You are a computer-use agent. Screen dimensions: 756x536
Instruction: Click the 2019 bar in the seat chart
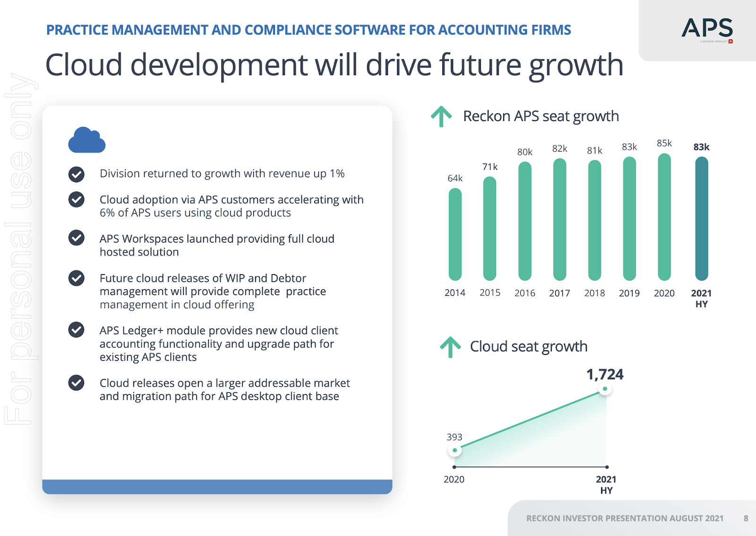pyautogui.click(x=629, y=219)
